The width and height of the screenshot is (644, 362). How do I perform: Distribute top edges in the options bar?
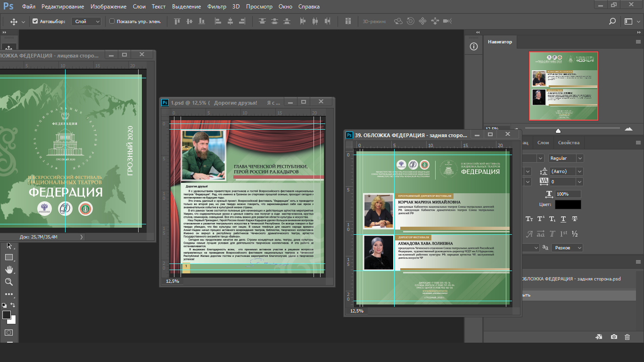point(262,21)
